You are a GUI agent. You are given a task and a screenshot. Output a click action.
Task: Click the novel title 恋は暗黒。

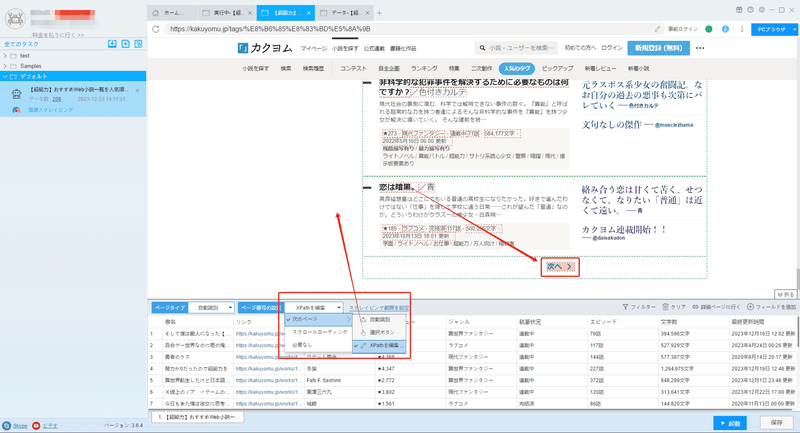[x=397, y=187]
